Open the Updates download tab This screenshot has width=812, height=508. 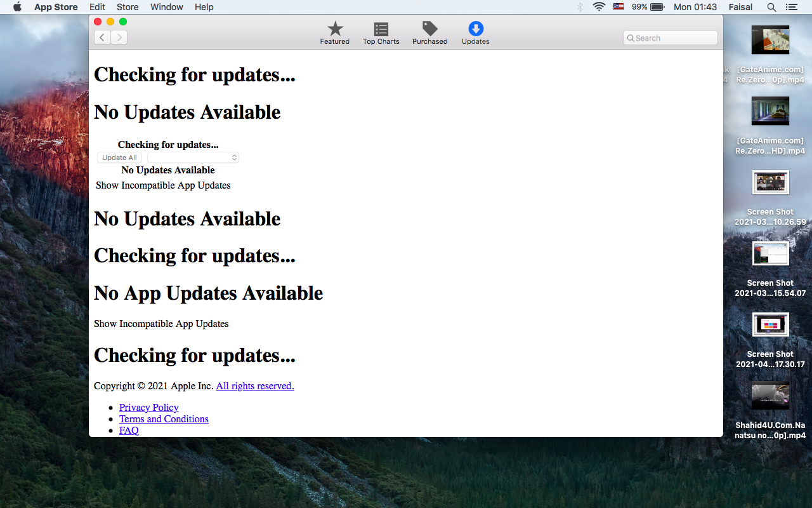point(475,33)
